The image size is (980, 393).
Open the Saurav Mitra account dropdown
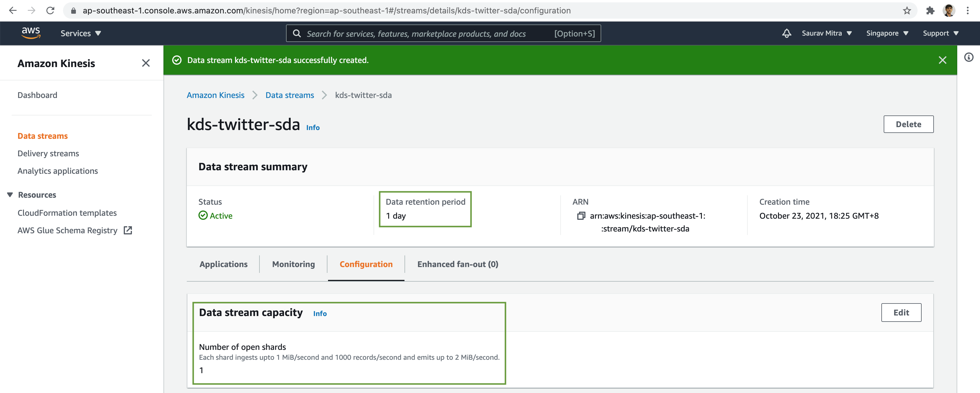pyautogui.click(x=827, y=34)
